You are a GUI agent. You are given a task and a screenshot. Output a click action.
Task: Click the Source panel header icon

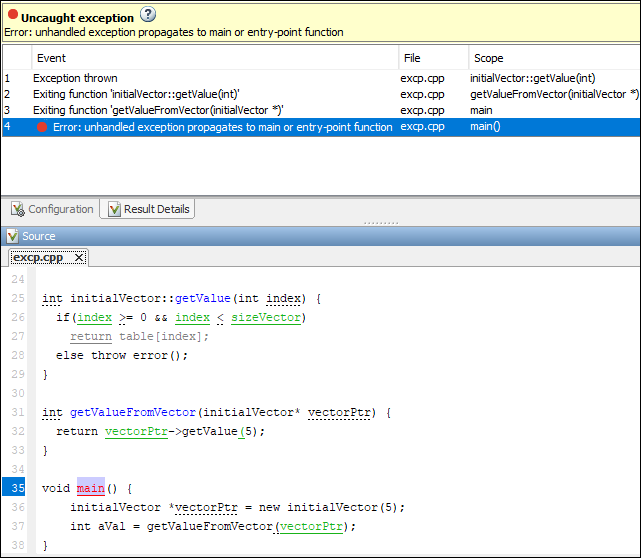(12, 236)
